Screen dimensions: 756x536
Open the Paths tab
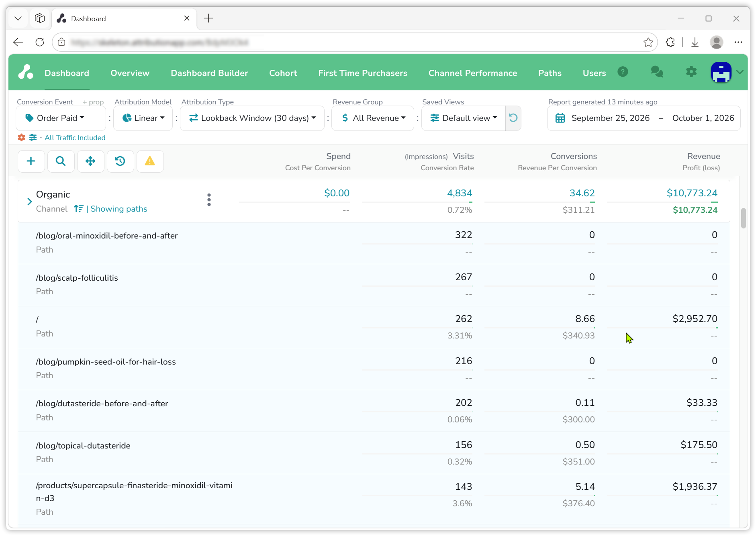click(550, 73)
